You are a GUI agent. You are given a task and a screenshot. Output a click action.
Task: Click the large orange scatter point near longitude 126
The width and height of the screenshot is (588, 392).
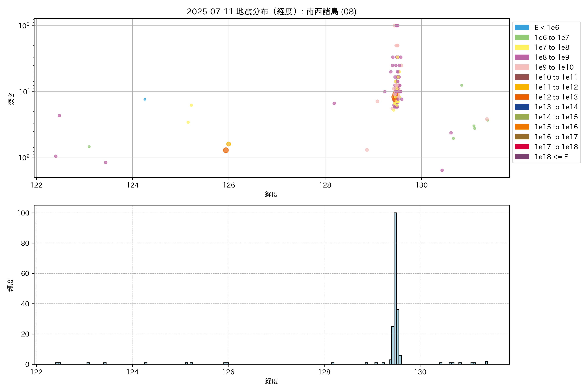click(x=226, y=150)
